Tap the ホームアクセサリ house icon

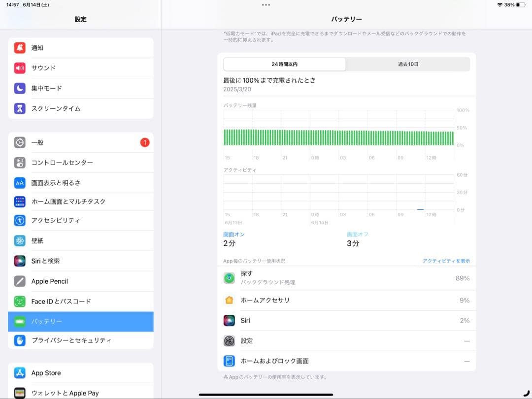[229, 300]
